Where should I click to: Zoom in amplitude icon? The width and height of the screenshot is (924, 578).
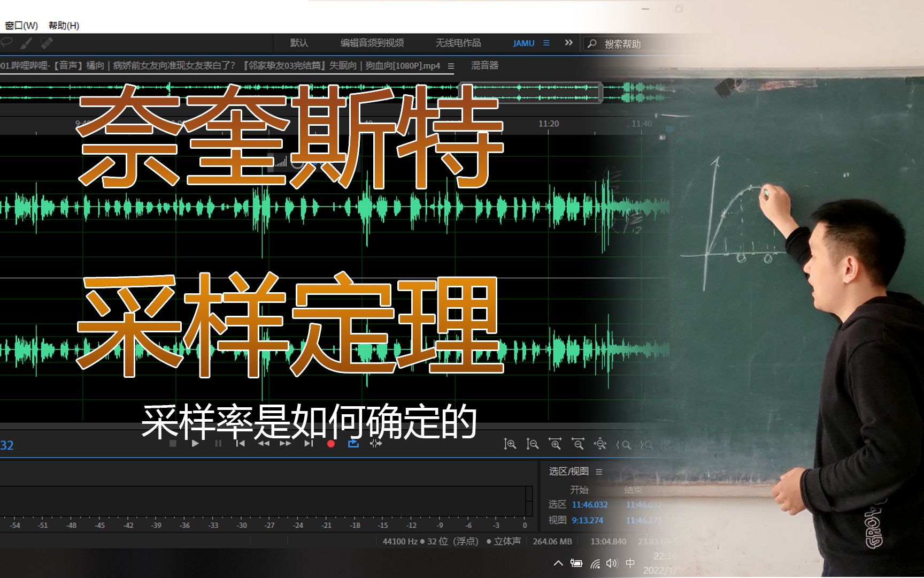tap(510, 444)
